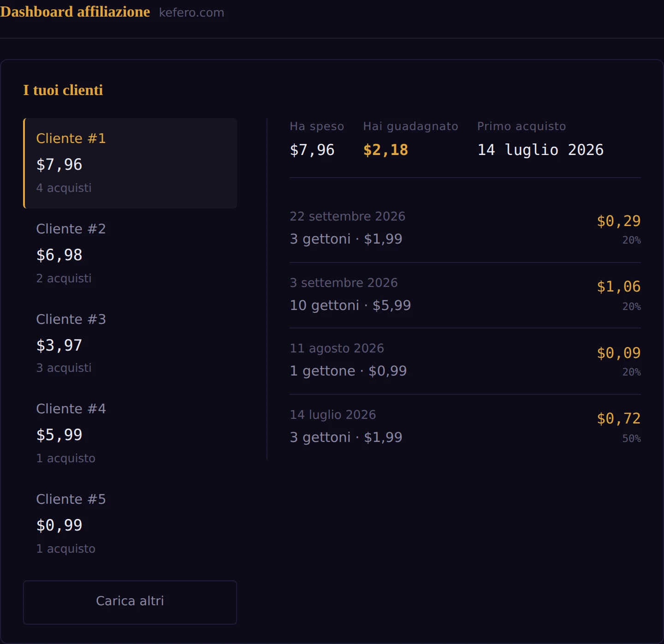664x644 pixels.
Task: View Cliente #5 purchases
Action: click(130, 524)
